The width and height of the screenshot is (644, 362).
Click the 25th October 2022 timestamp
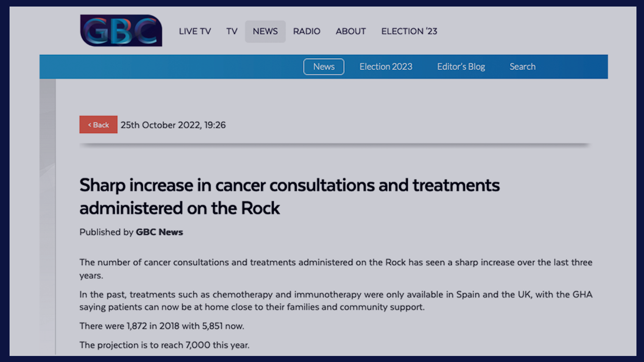click(x=173, y=125)
